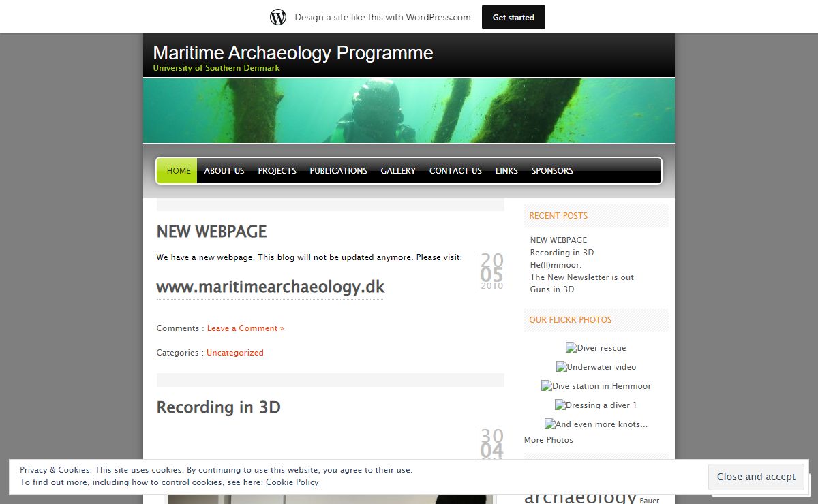This screenshot has width=818, height=504.
Task: Open the Recording in 3D post title
Action: click(x=218, y=407)
